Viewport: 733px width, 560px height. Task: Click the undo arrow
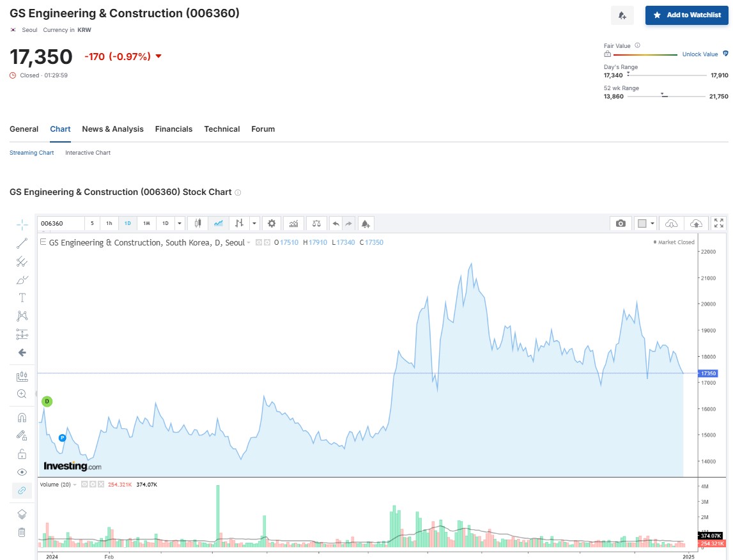tap(336, 224)
